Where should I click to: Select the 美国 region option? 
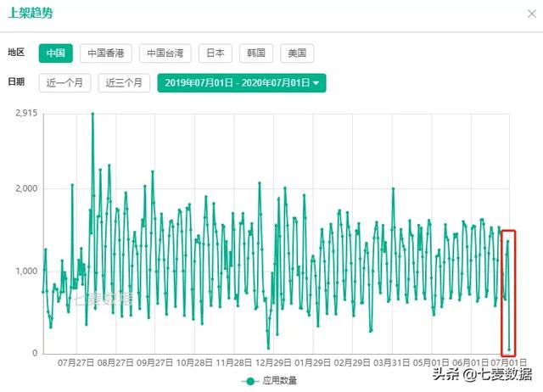[297, 53]
